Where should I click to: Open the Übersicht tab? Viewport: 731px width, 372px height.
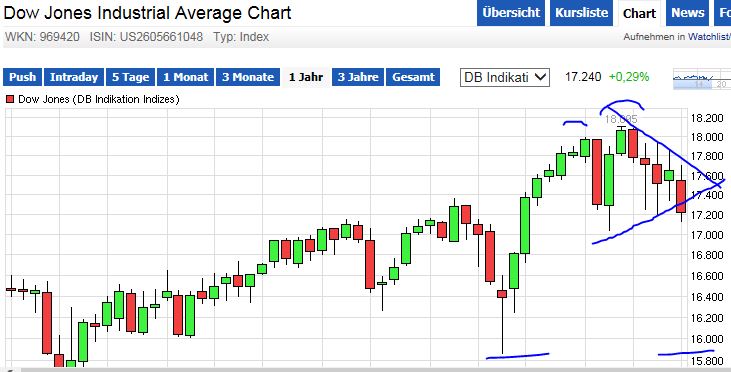[x=511, y=13]
